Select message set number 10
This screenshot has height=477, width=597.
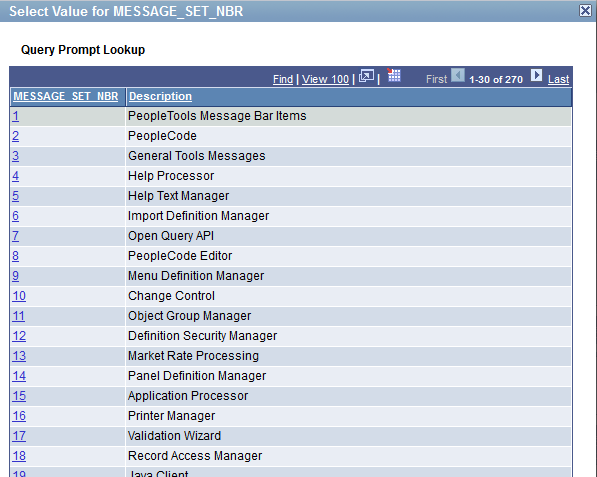19,296
